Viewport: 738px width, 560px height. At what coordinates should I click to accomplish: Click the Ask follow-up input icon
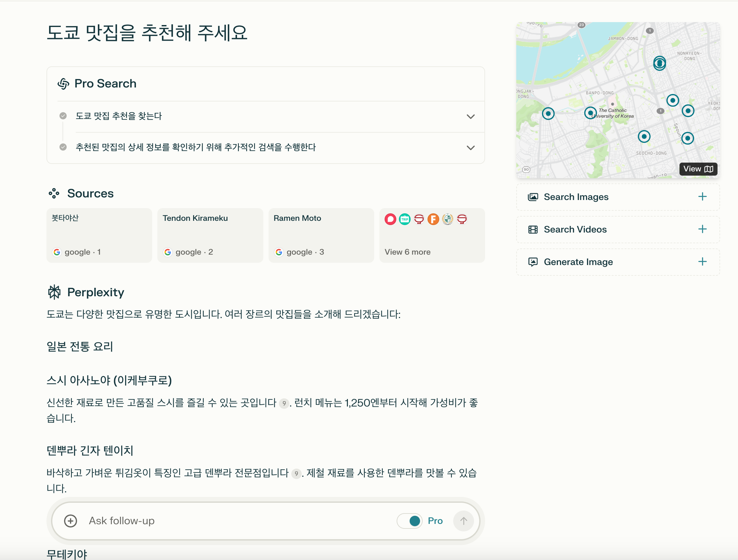point(71,520)
